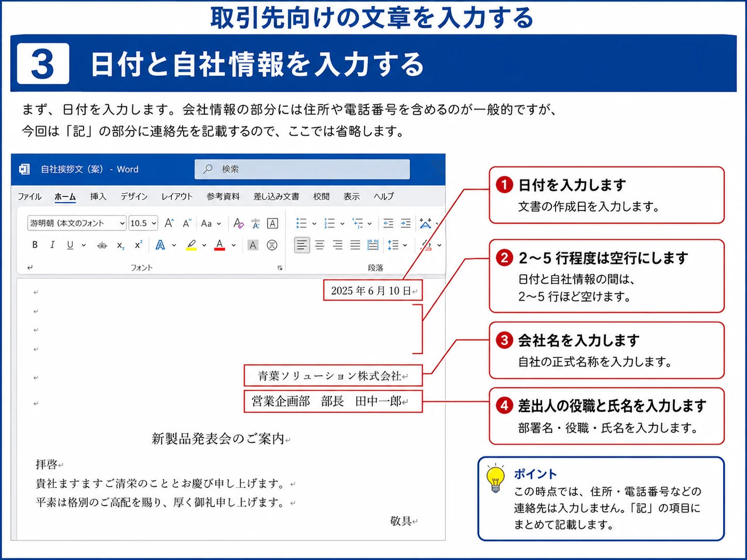
Task: Apply yellow text highlight color
Action: pyautogui.click(x=191, y=245)
